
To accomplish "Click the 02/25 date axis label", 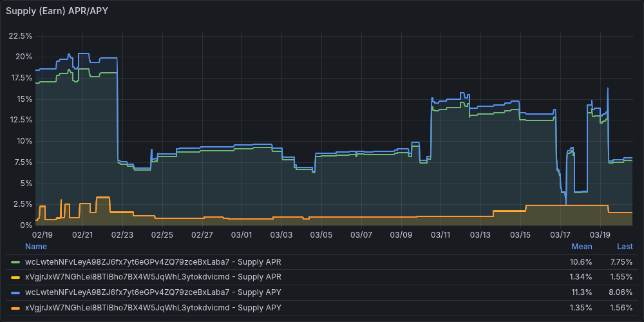I will point(162,235).
